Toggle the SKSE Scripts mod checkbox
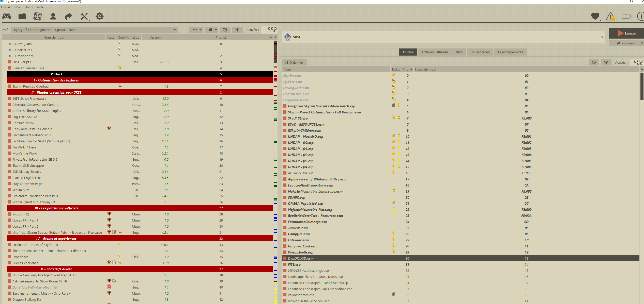644x304 pixels. tap(9, 62)
